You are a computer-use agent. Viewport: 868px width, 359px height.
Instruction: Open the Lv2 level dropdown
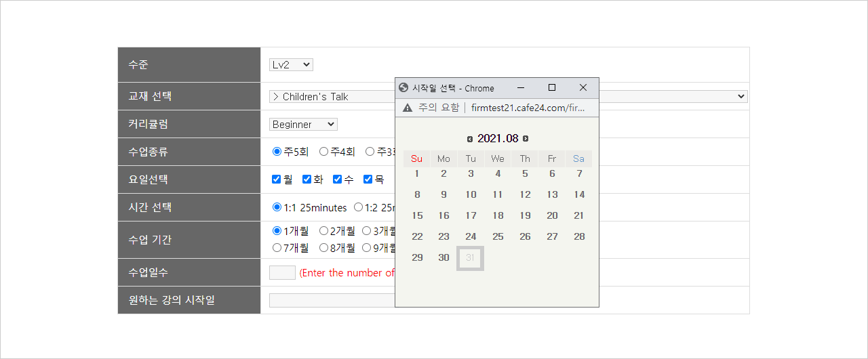(x=291, y=65)
